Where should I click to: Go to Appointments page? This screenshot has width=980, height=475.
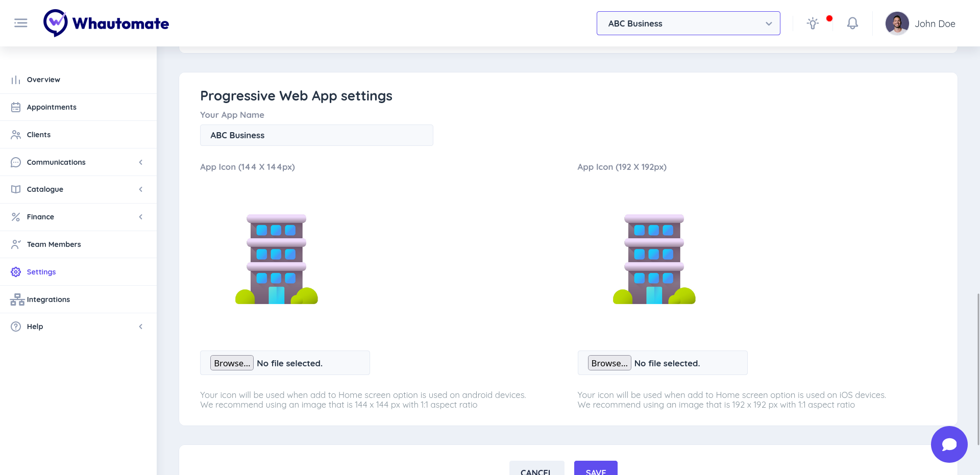52,107
